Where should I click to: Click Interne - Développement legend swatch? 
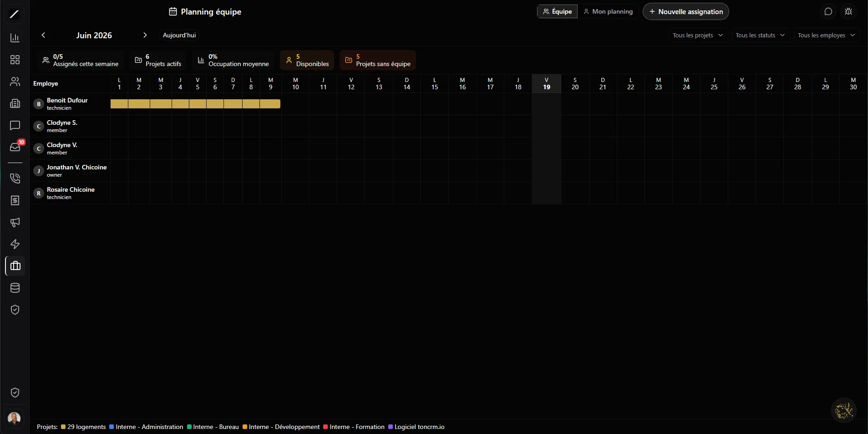[245, 427]
